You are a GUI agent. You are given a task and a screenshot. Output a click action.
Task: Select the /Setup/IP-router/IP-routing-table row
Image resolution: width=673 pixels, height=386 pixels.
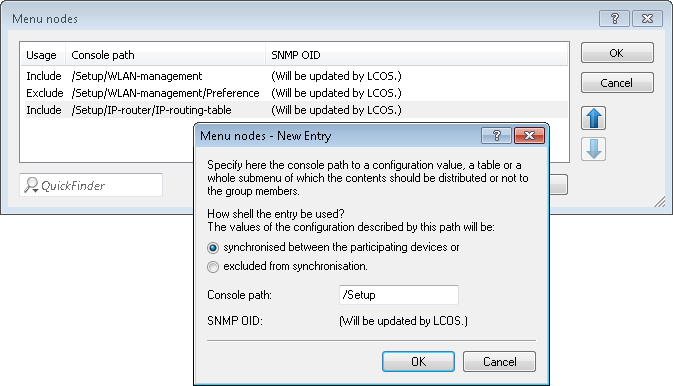[x=294, y=110]
